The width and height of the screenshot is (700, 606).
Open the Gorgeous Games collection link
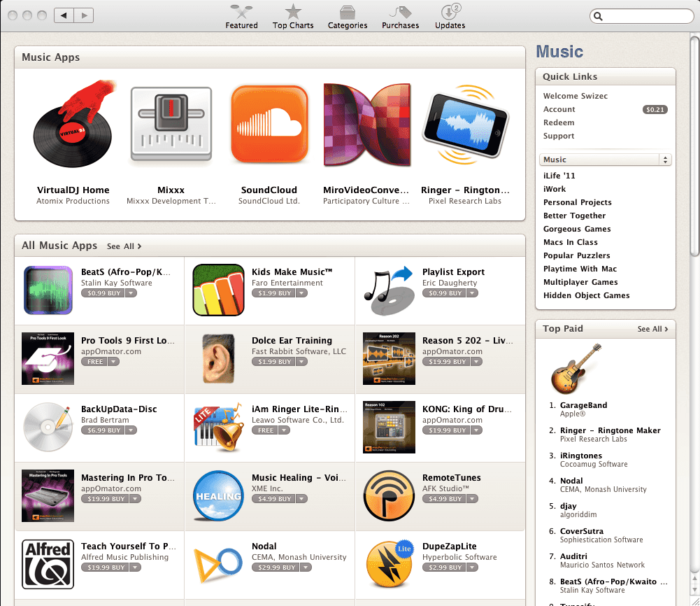[577, 229]
